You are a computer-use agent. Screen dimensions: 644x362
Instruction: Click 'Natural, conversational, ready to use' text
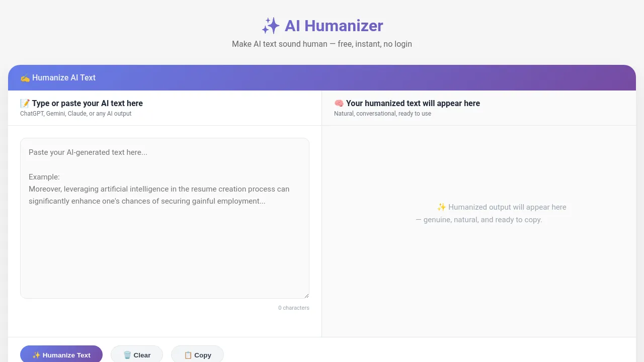point(382,114)
